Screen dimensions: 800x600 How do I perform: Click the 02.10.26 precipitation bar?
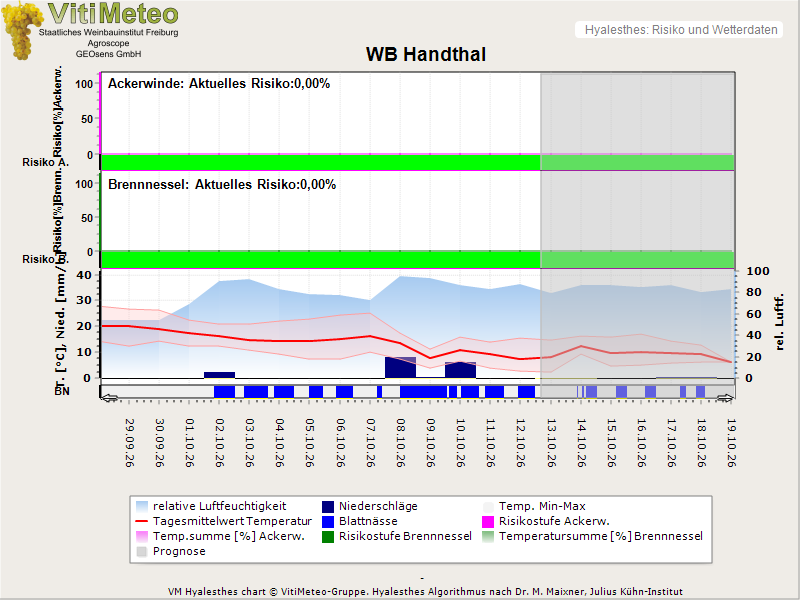pyautogui.click(x=219, y=376)
